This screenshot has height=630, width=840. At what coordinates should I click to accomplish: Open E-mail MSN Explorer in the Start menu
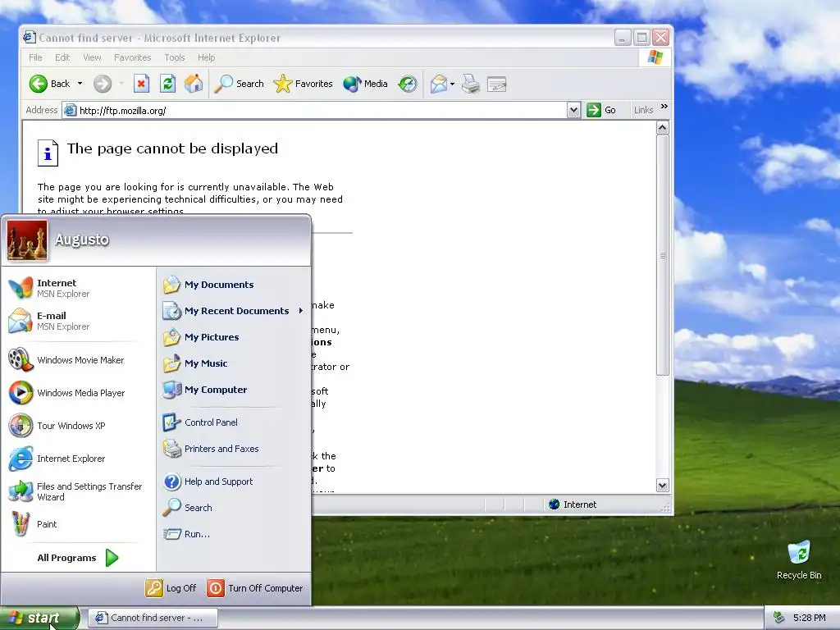coord(78,321)
